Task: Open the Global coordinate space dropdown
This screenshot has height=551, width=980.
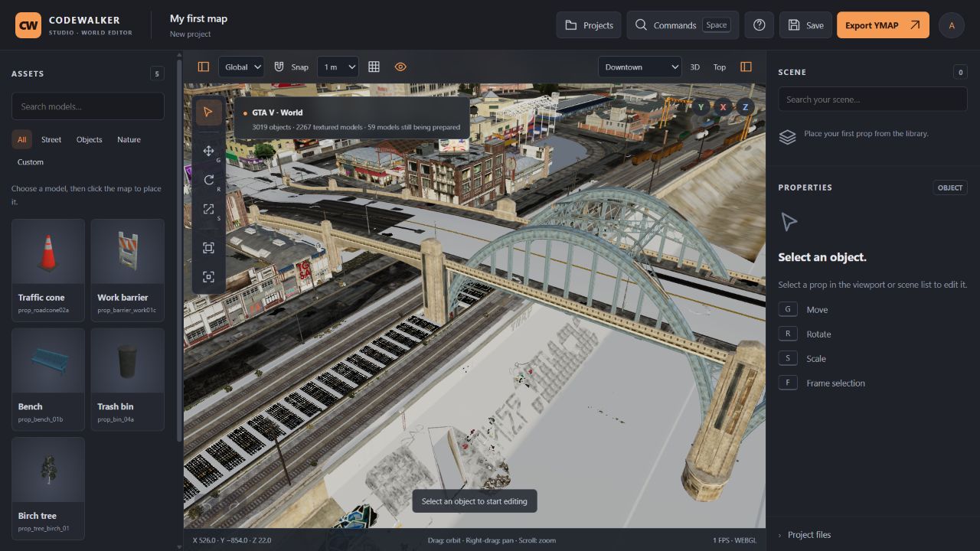Action: coord(241,67)
